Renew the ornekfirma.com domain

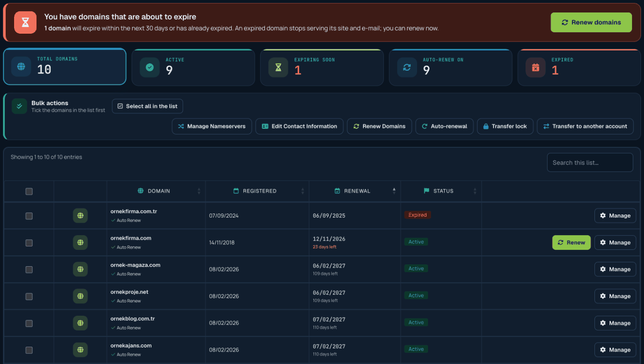[x=571, y=242]
